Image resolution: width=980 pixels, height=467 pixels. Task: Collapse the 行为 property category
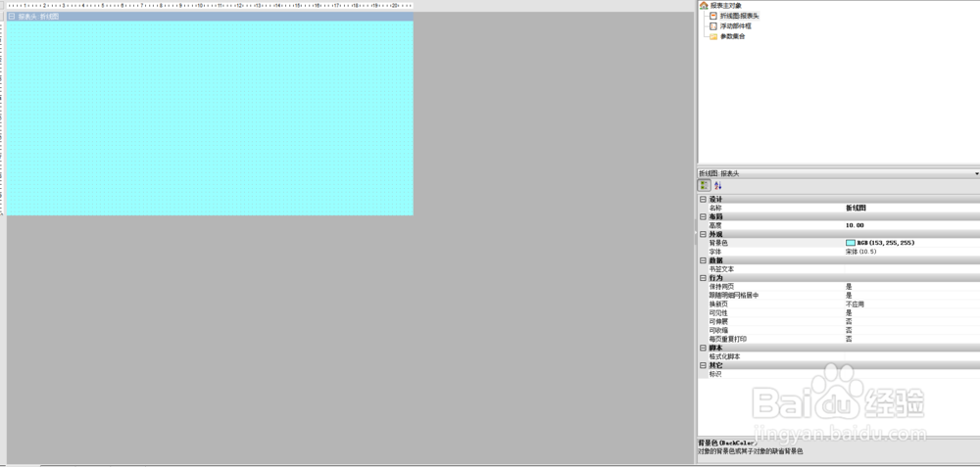tap(703, 278)
